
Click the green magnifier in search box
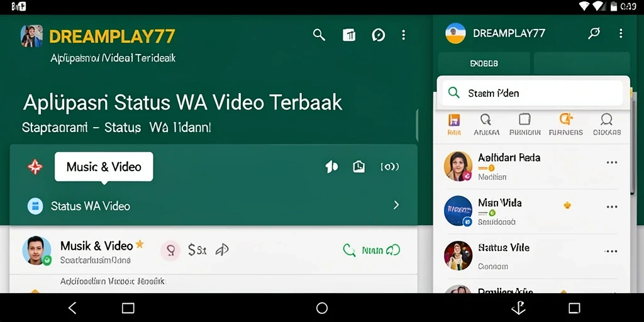[x=454, y=93]
